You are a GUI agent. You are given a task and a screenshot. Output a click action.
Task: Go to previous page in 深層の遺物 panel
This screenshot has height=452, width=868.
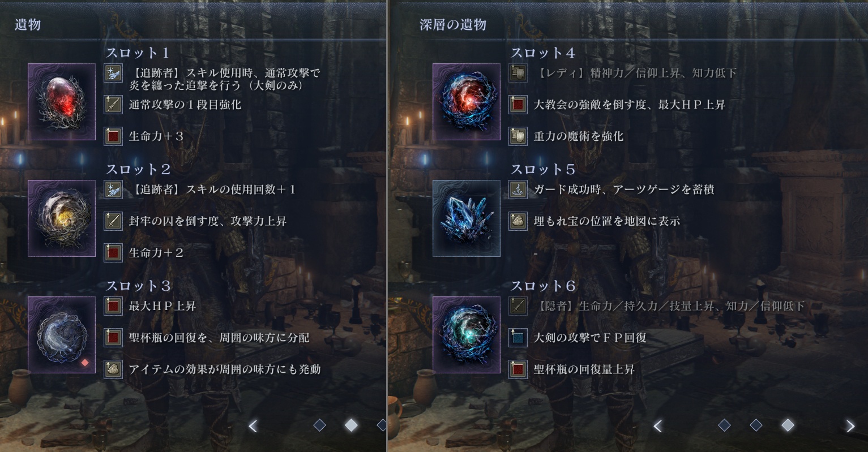pyautogui.click(x=658, y=425)
